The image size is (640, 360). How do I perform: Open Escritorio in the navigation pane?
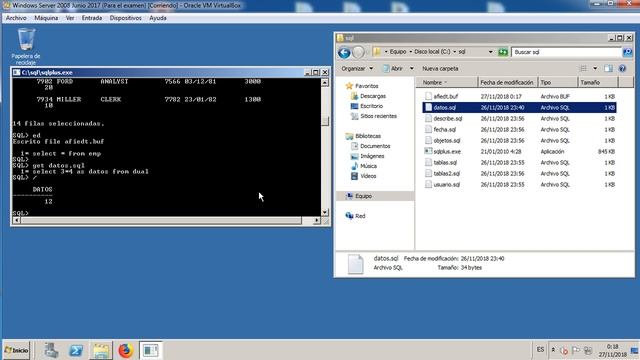pyautogui.click(x=371, y=106)
